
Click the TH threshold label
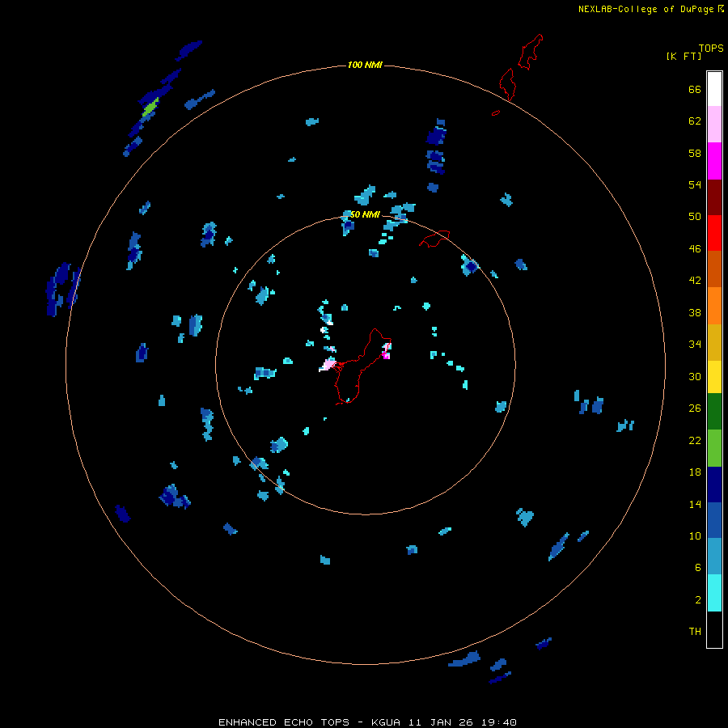(x=695, y=632)
